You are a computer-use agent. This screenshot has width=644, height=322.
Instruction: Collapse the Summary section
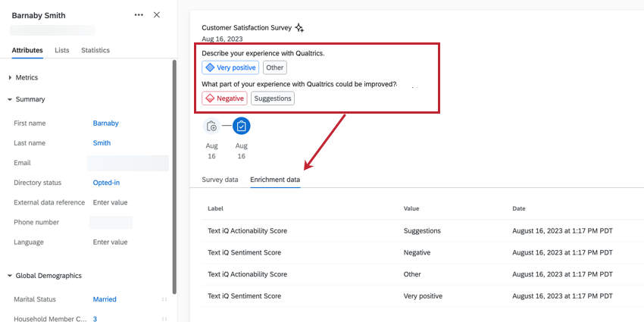10,99
